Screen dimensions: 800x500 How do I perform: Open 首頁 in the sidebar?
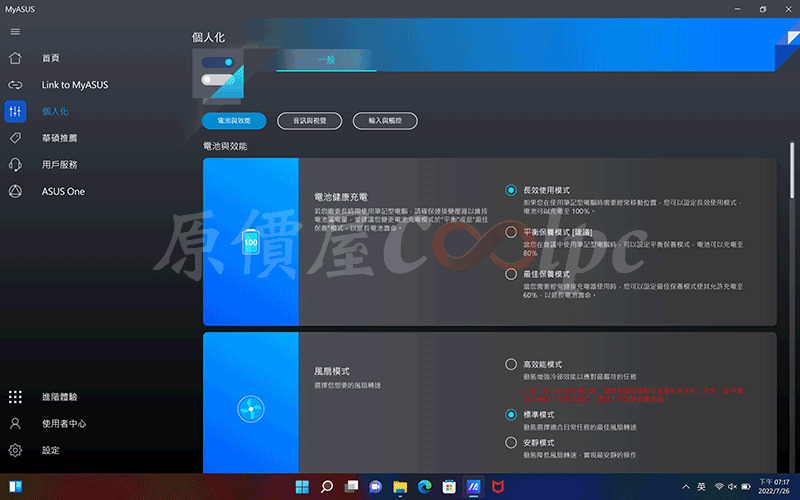(x=51, y=58)
